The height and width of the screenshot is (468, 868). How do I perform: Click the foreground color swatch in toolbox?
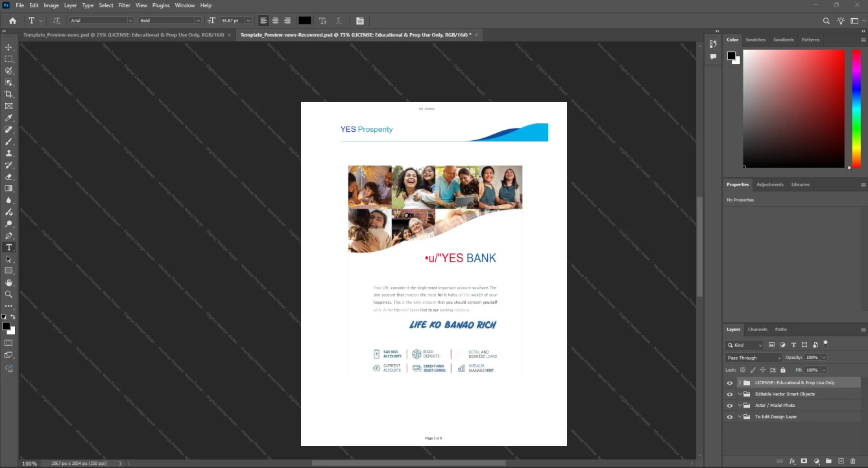(6, 326)
